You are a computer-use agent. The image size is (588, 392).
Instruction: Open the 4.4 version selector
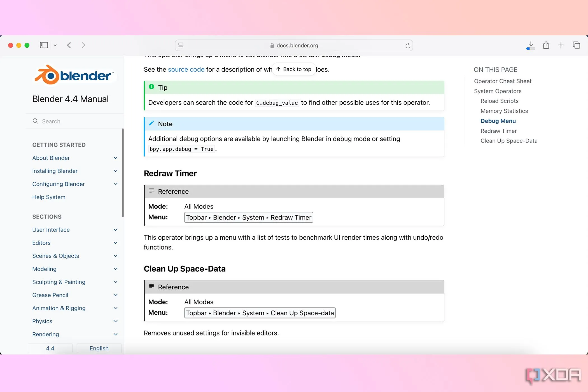50,348
